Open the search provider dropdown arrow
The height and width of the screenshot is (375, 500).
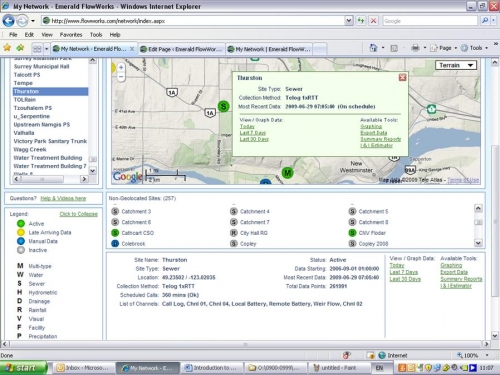494,21
